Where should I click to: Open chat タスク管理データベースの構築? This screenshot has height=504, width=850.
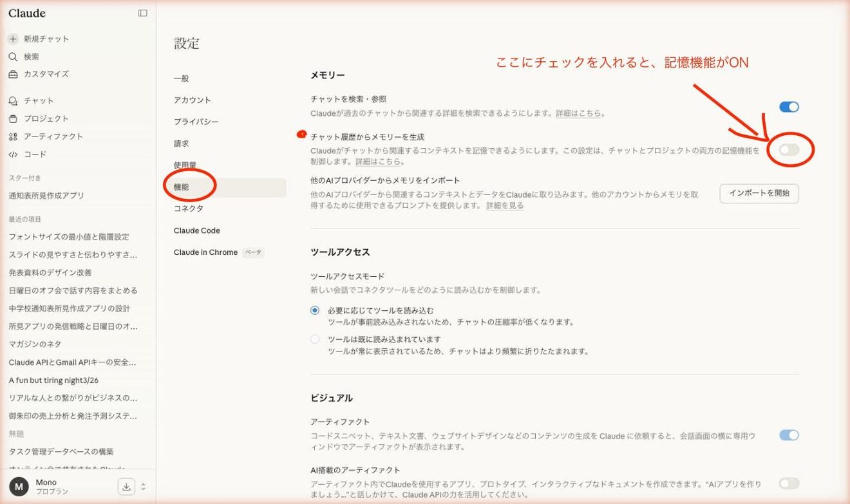pyautogui.click(x=61, y=452)
